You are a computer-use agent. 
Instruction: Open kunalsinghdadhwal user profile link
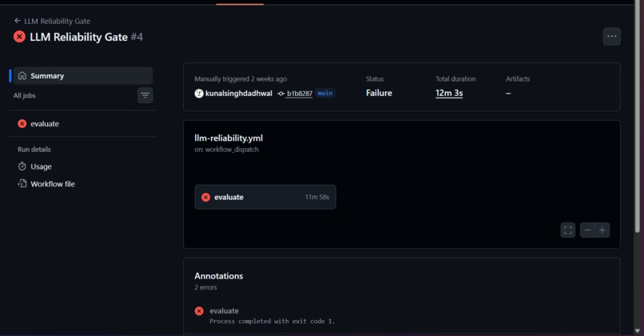(239, 94)
